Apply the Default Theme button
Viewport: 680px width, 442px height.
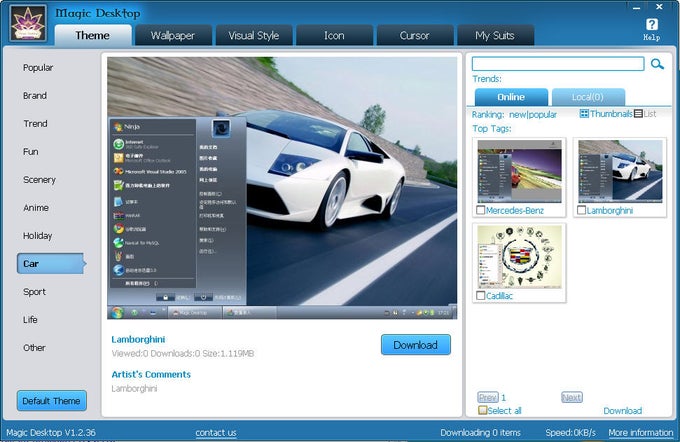click(x=52, y=401)
